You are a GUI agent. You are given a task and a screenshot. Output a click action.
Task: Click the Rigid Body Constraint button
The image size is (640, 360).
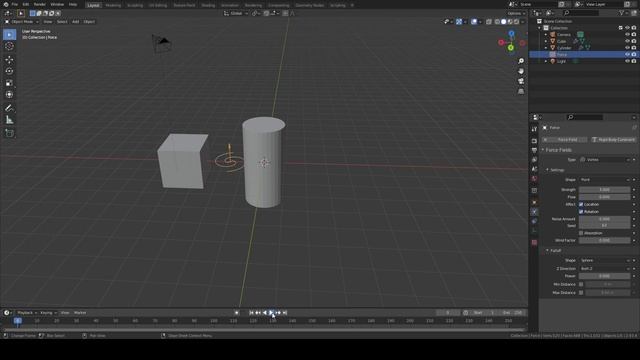click(x=613, y=140)
